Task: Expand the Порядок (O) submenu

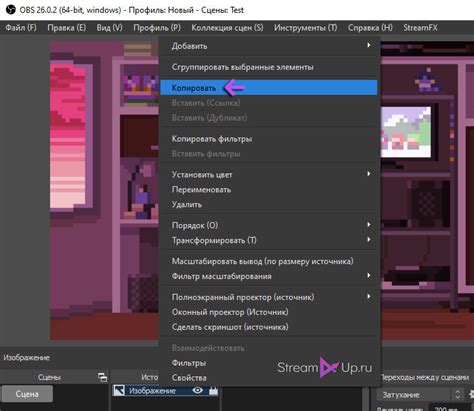Action: pyautogui.click(x=269, y=225)
